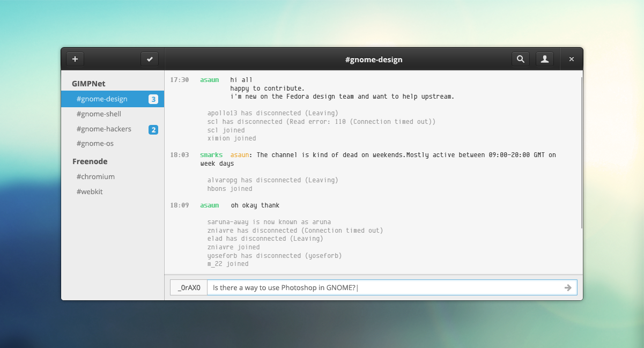Click the smarks nickname at 18:03

[x=211, y=155]
